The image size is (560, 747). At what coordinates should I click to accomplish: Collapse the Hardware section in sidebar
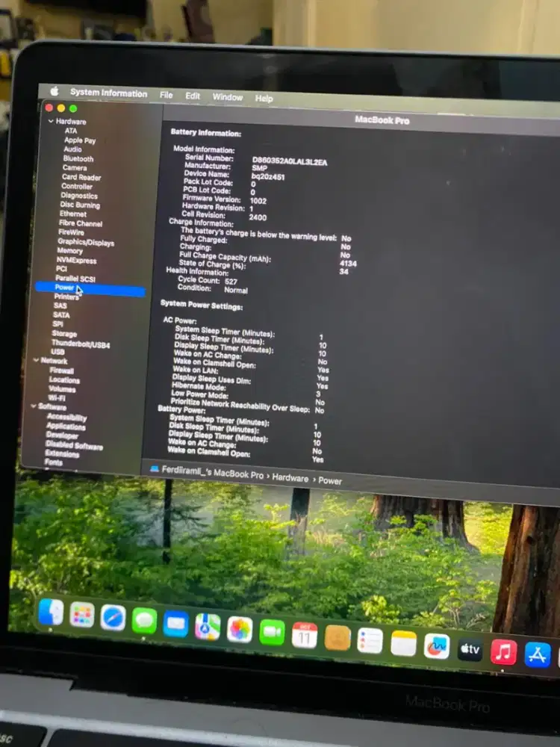click(x=51, y=121)
